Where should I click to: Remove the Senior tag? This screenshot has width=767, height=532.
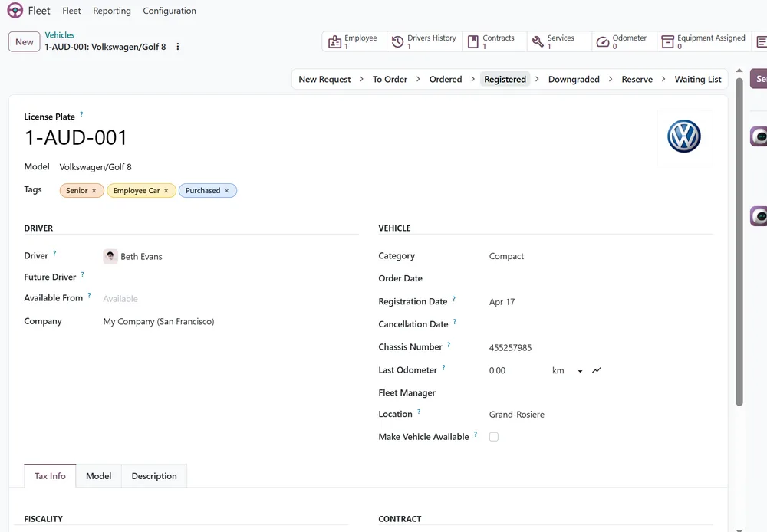coord(94,191)
